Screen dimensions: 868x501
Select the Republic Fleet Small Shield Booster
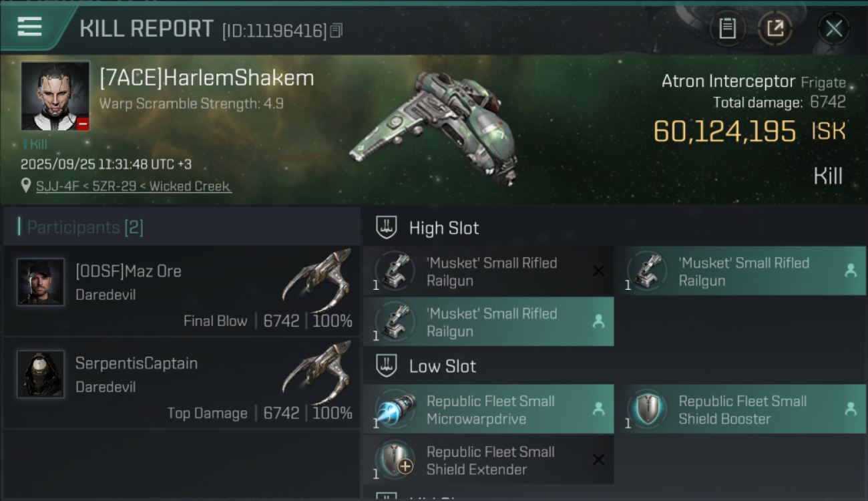741,410
